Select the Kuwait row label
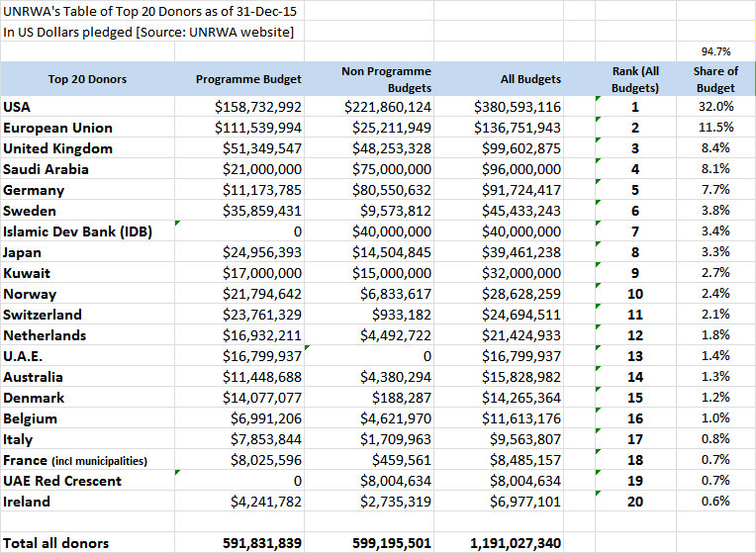 [x=87, y=273]
